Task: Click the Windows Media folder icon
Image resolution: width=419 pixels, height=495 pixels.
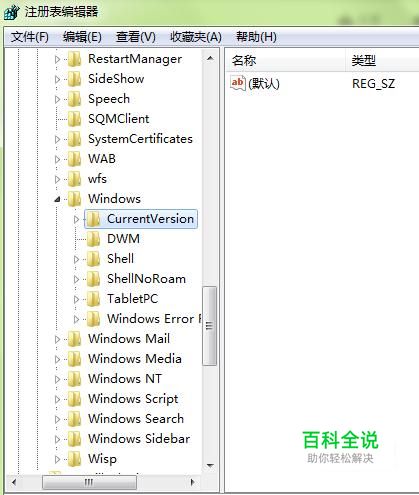Action: (x=74, y=359)
